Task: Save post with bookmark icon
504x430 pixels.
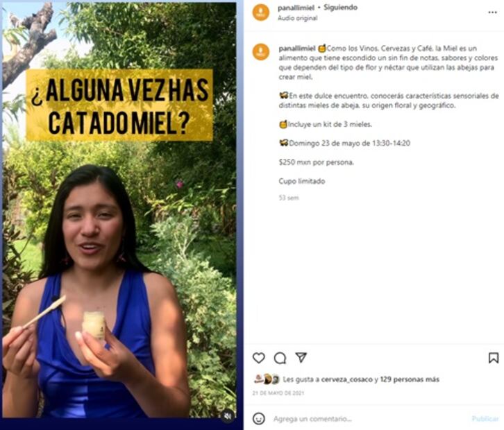Action: (x=494, y=358)
